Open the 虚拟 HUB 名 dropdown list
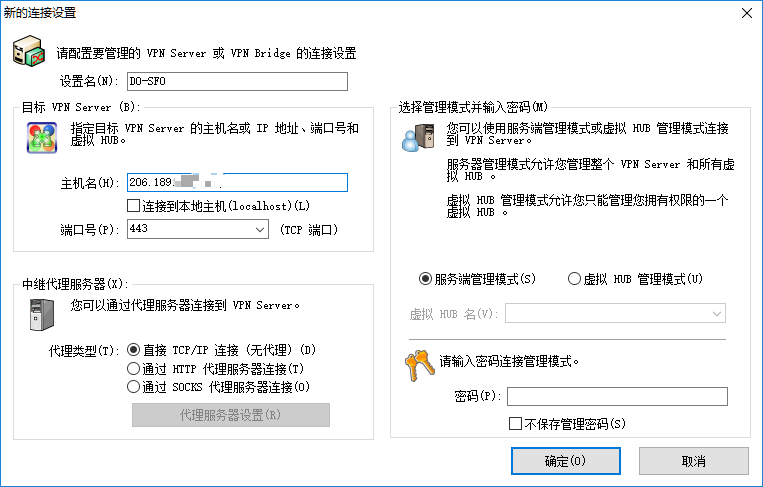 click(x=715, y=314)
